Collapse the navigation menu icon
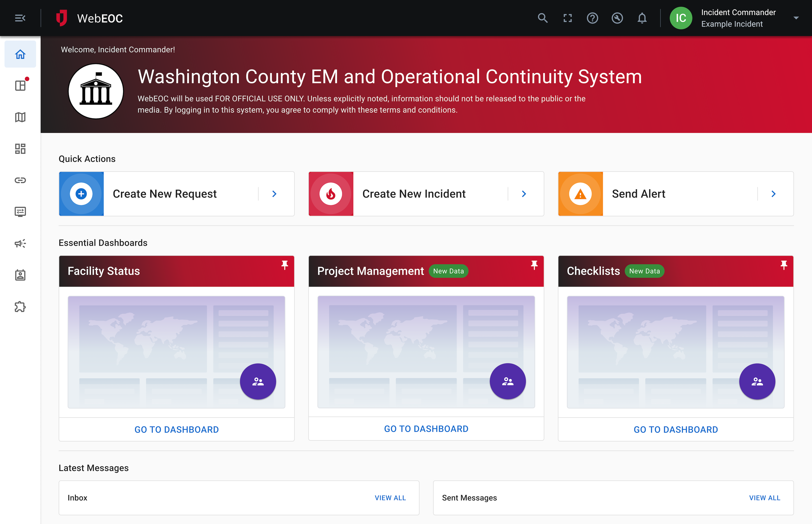Viewport: 812px width, 524px height. [x=20, y=18]
